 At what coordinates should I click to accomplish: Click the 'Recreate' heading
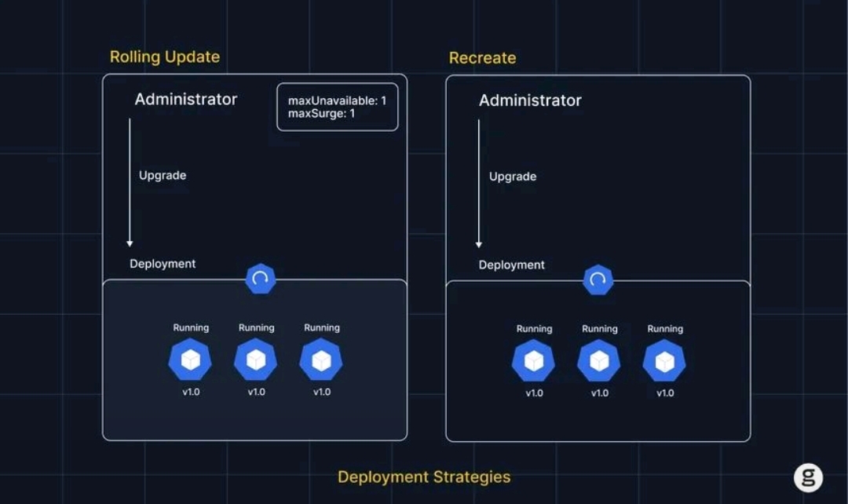[x=482, y=58]
